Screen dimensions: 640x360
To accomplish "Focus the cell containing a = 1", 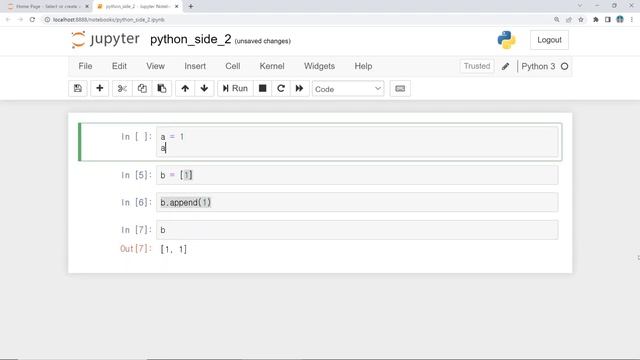I will point(357,142).
